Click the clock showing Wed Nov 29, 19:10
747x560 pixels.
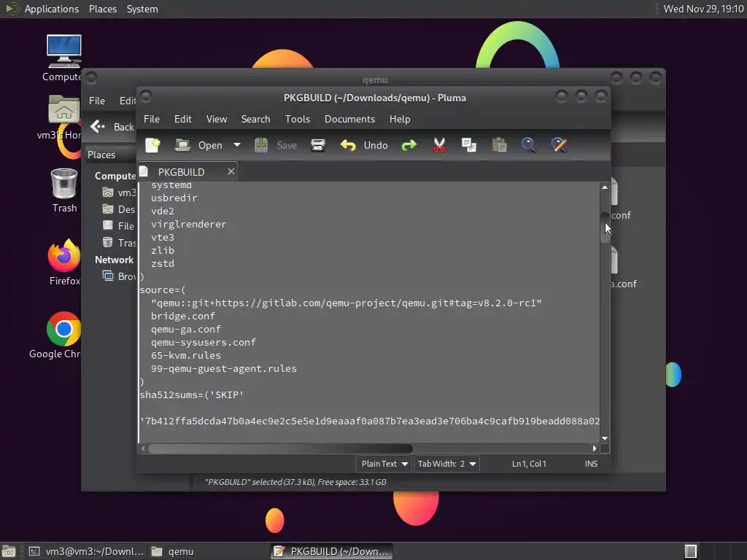(x=704, y=9)
